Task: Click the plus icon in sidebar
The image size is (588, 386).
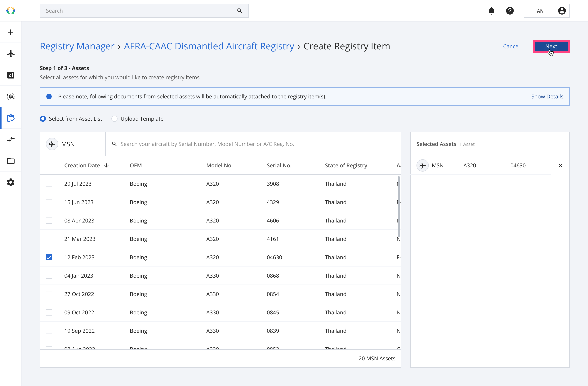Action: 11,32
